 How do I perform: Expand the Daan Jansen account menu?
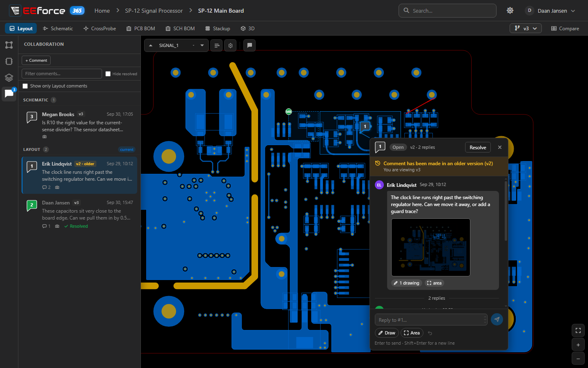(551, 11)
